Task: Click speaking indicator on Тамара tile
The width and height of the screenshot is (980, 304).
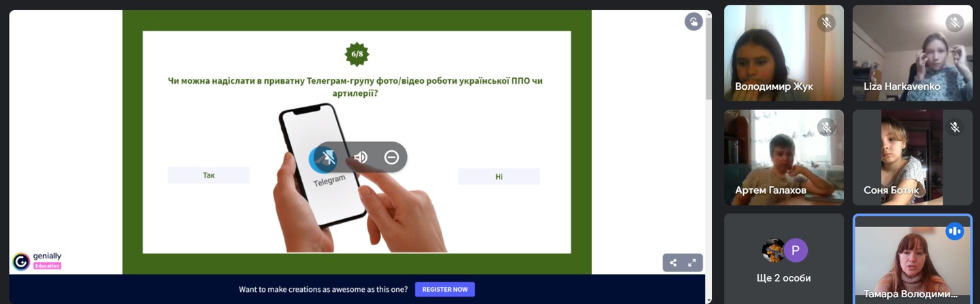Action: (x=955, y=231)
